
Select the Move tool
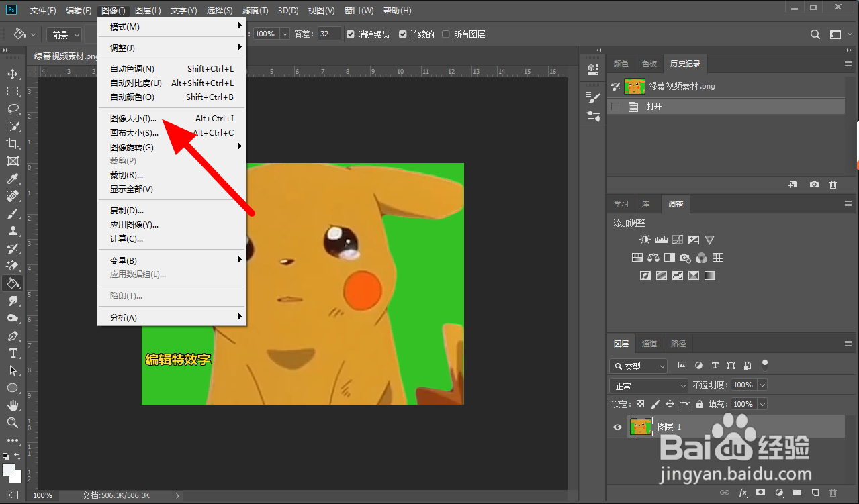(x=13, y=74)
